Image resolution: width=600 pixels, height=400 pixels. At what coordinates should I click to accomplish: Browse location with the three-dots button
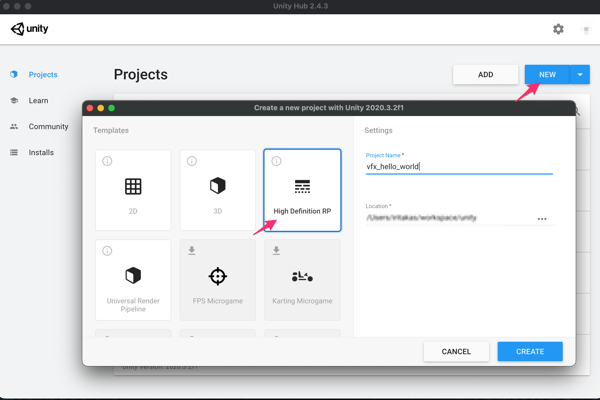(x=542, y=219)
